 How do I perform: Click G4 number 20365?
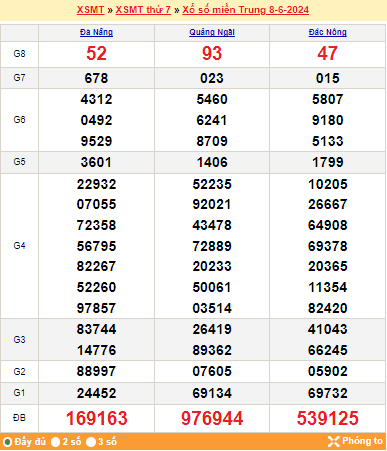(x=328, y=266)
